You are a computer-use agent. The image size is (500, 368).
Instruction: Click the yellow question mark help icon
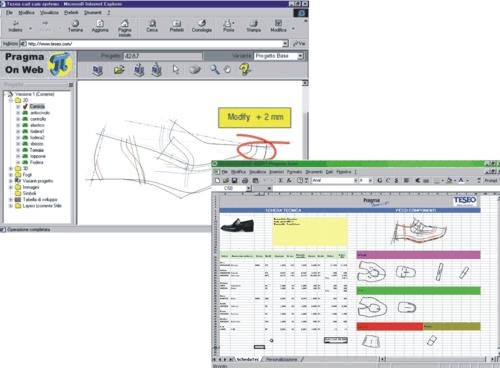(245, 69)
